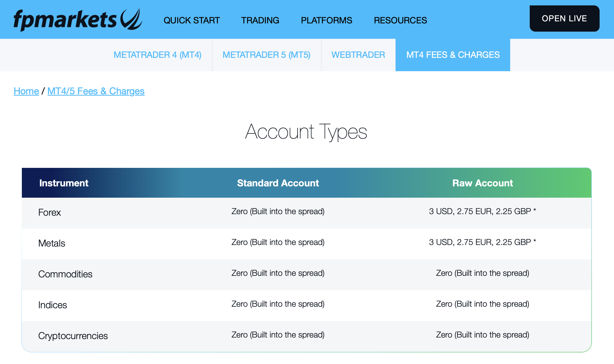
Task: Click the Raw Account column header
Action: [482, 183]
